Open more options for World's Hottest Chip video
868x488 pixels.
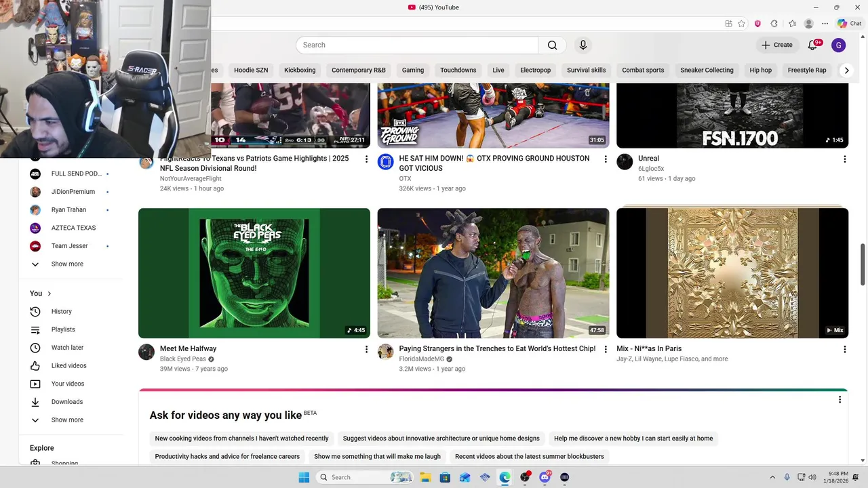[x=606, y=350]
